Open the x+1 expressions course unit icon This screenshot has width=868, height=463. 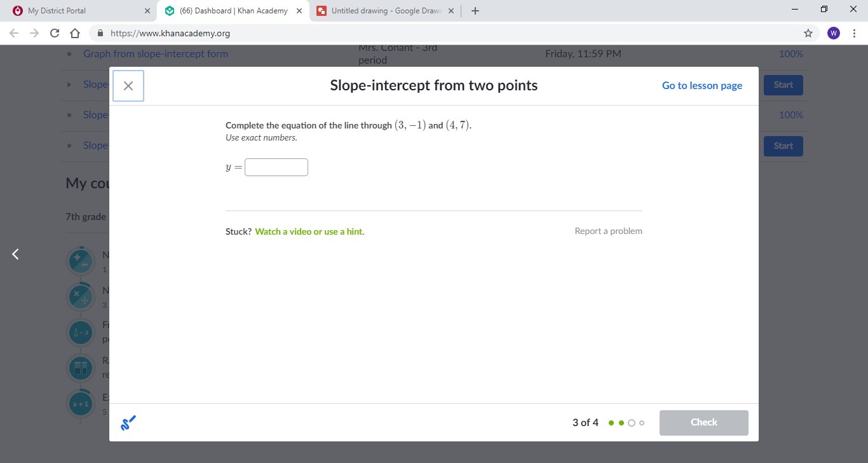[x=81, y=404]
